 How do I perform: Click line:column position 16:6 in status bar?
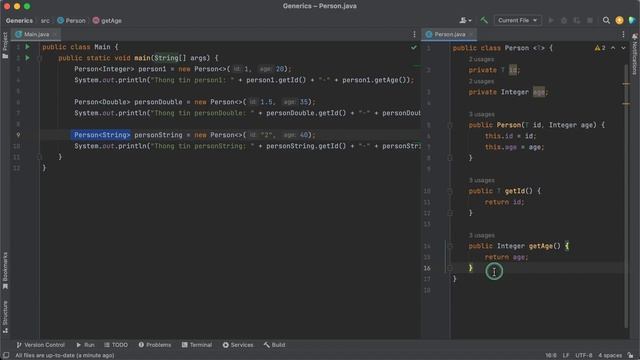[551, 356]
